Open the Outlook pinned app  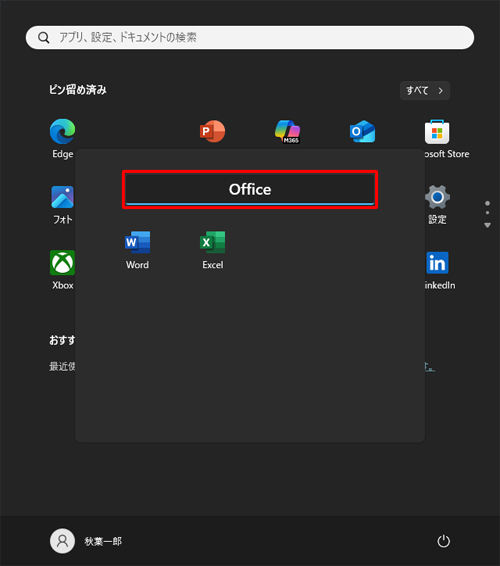point(362,131)
